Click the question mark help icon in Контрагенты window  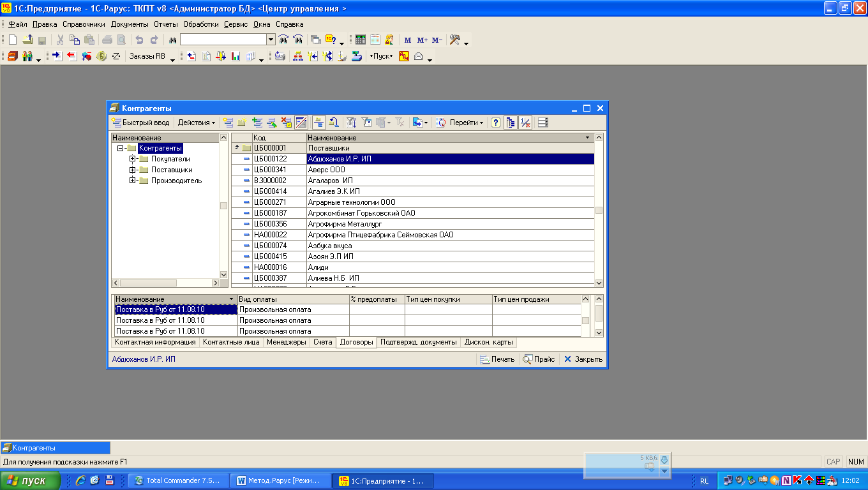click(495, 122)
